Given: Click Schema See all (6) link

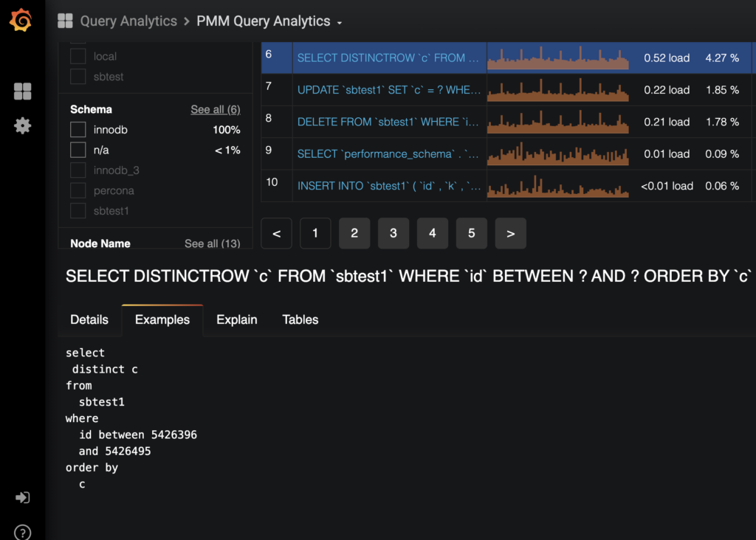Looking at the screenshot, I should [x=215, y=109].
